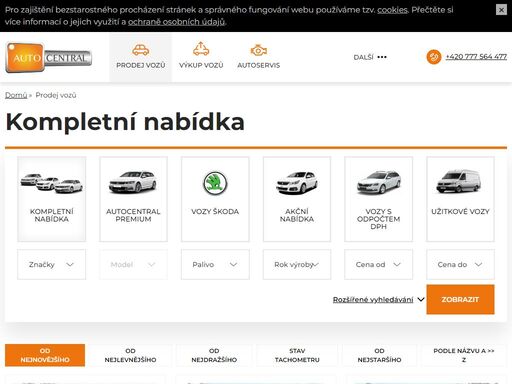512x384 pixels.
Task: Click the Výkup vozů car icon
Action: click(x=201, y=49)
